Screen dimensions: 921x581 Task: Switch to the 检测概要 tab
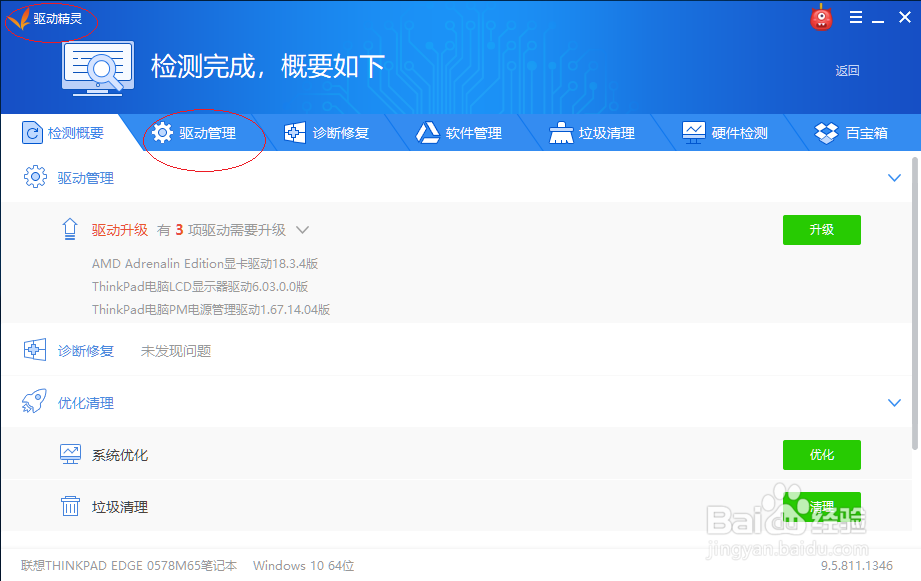[x=65, y=132]
